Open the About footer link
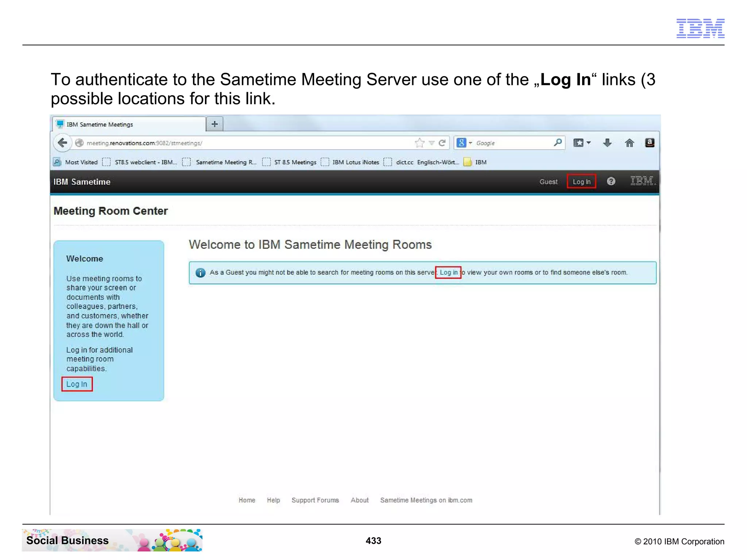The image size is (747, 560). tap(360, 500)
